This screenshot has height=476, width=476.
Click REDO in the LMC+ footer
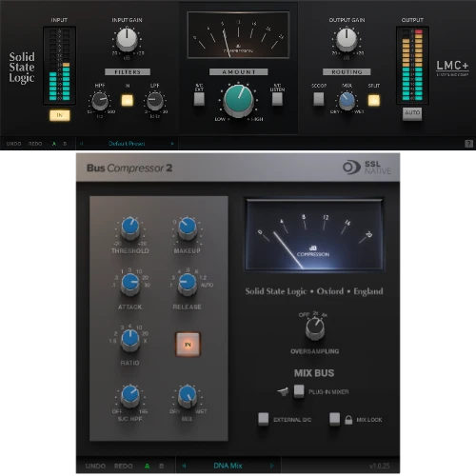(35, 144)
